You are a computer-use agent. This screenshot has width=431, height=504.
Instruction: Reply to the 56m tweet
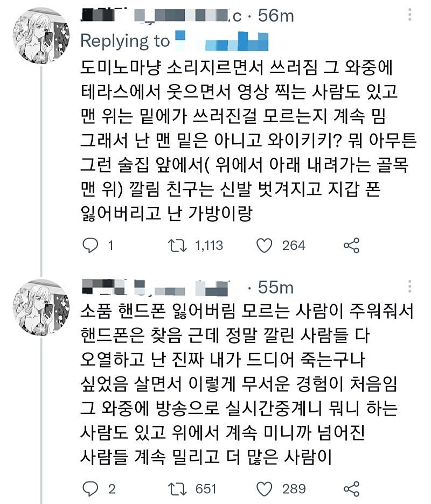pyautogui.click(x=89, y=246)
